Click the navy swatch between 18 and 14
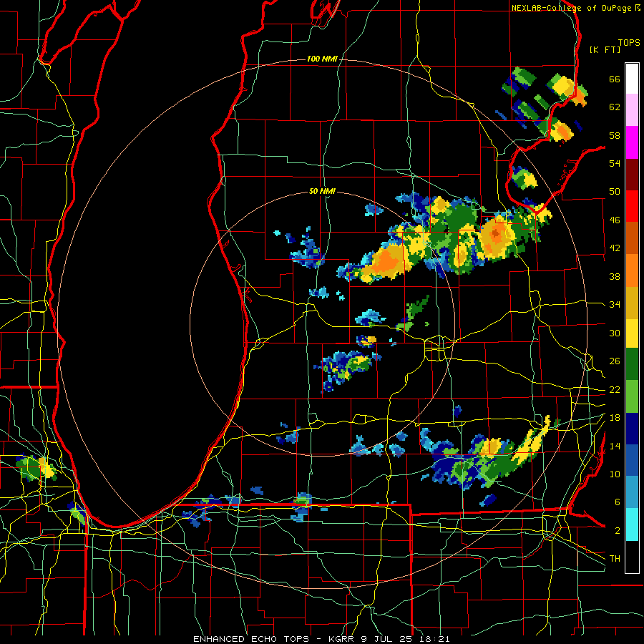 click(632, 429)
